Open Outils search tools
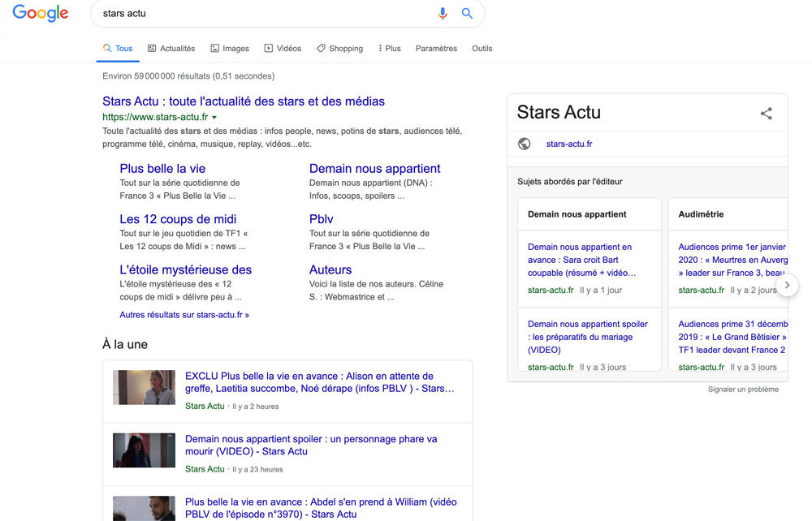 tap(482, 48)
